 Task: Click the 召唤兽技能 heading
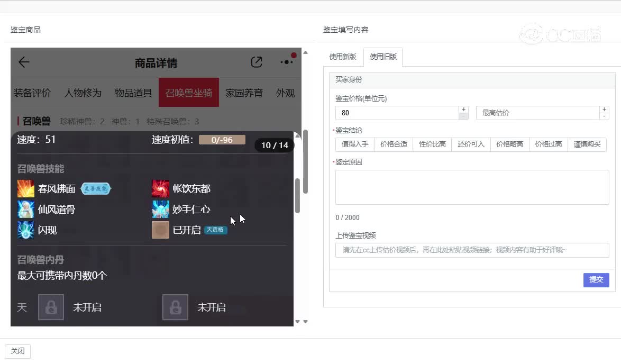40,169
